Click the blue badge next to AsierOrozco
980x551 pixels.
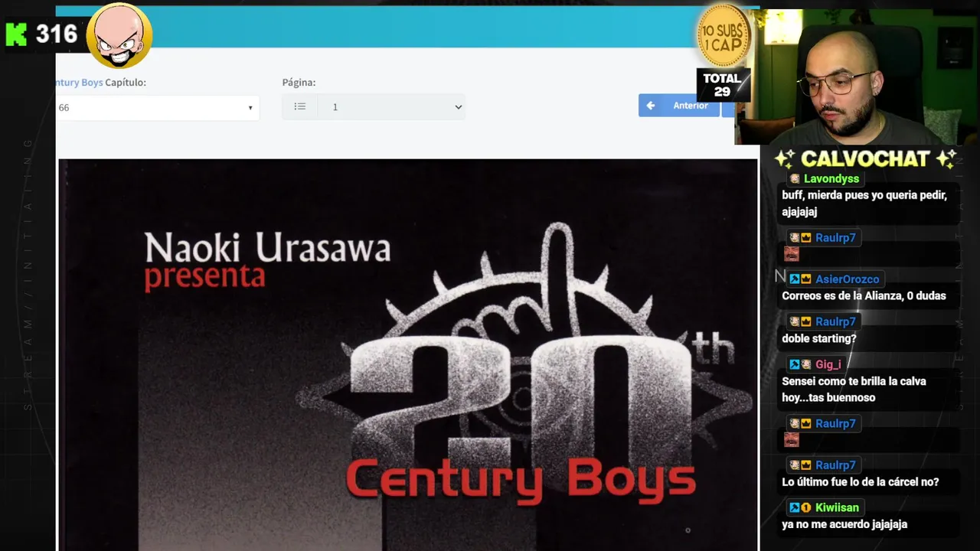[x=795, y=279]
